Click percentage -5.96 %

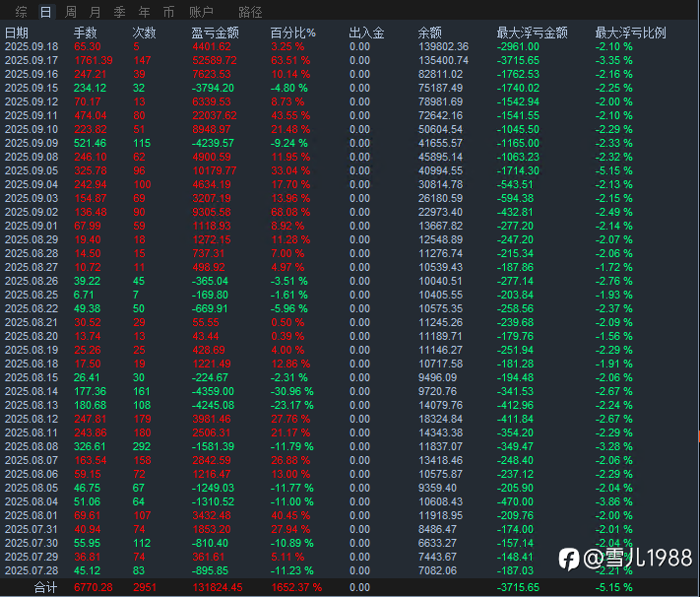click(288, 308)
